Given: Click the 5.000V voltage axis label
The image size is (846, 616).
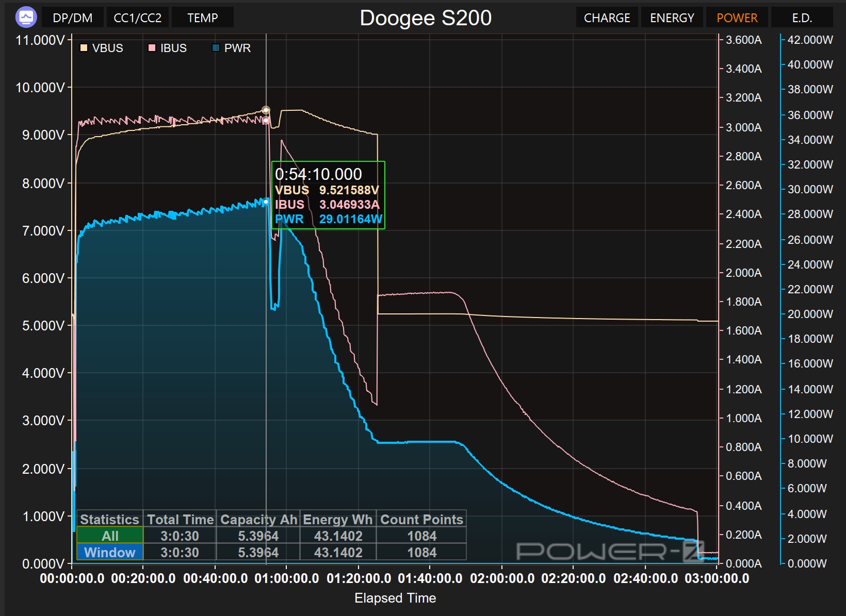Looking at the screenshot, I should [43, 326].
